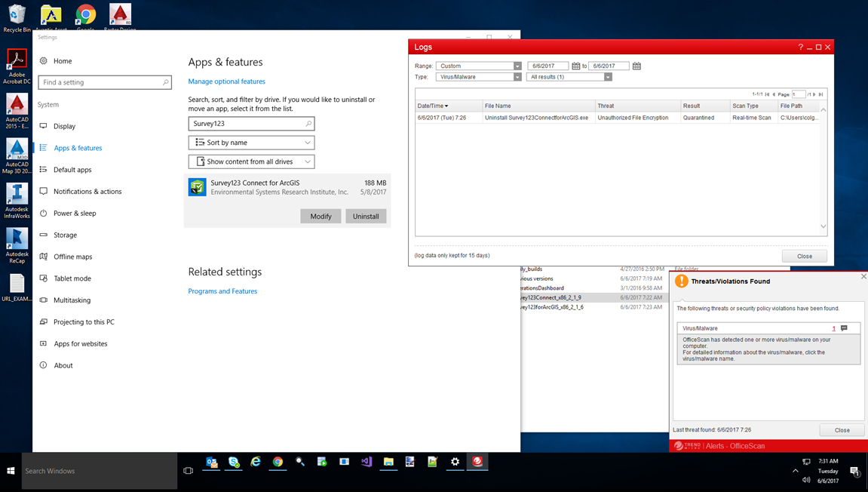Viewport: 868px width, 492px height.
Task: Open Notifications & actions settings
Action: pos(87,191)
